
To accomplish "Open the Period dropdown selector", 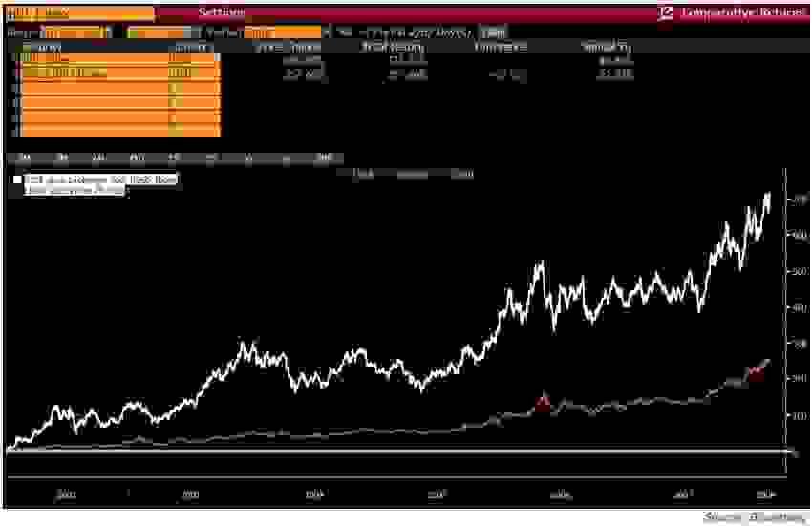I will pos(282,32).
